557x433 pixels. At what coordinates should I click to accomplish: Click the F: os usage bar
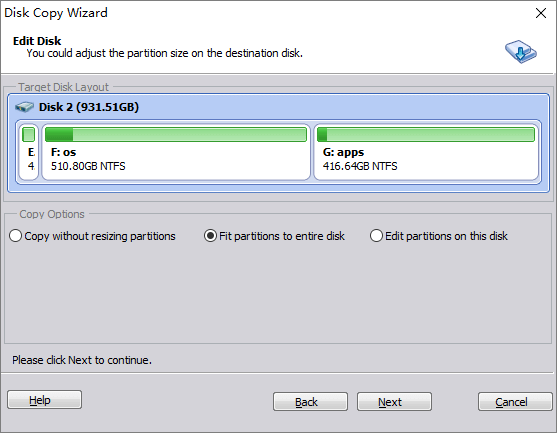[x=176, y=135]
